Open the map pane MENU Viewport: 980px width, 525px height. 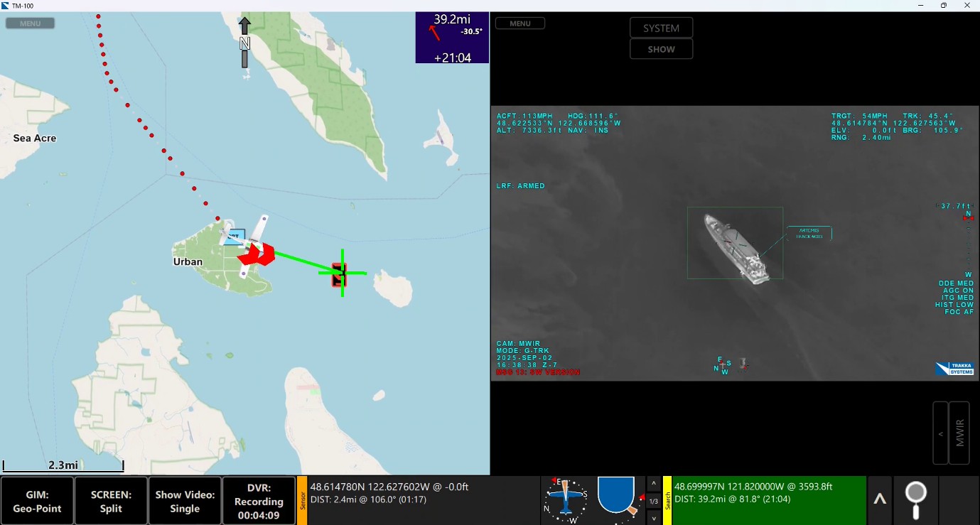tap(30, 23)
